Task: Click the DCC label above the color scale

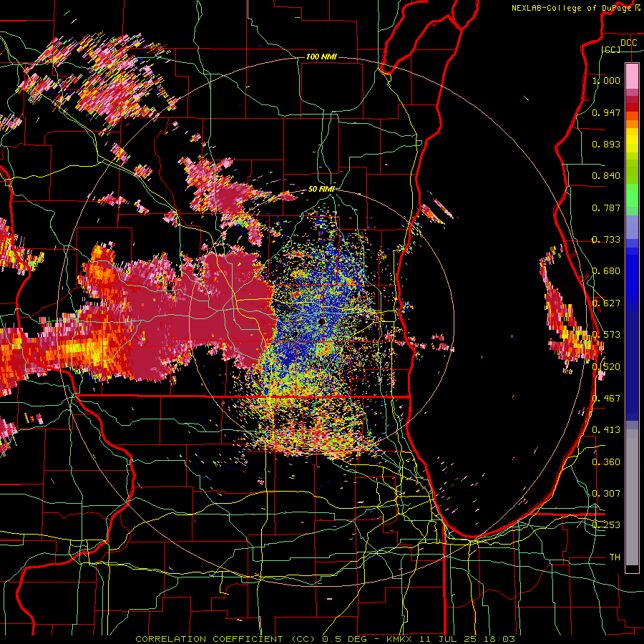Action: pos(628,43)
